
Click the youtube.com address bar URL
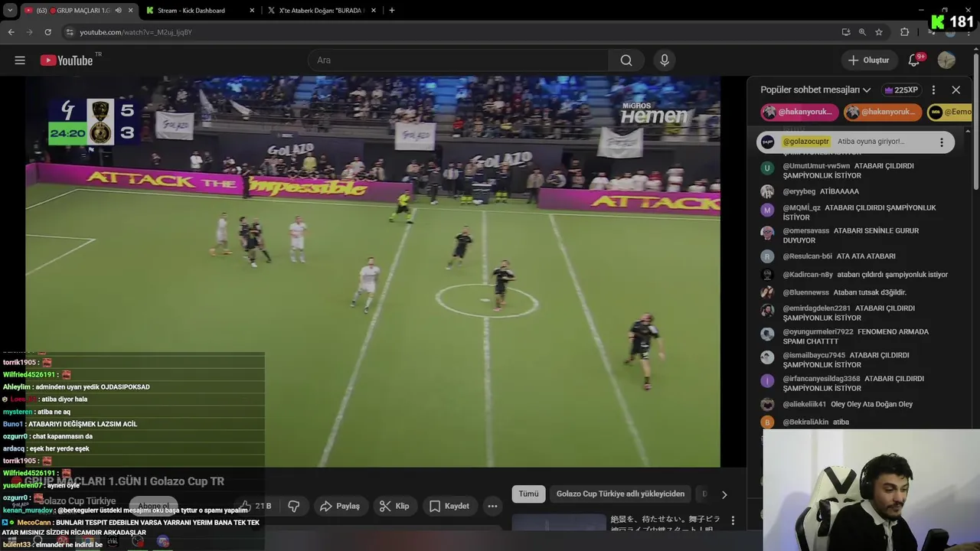tap(136, 32)
